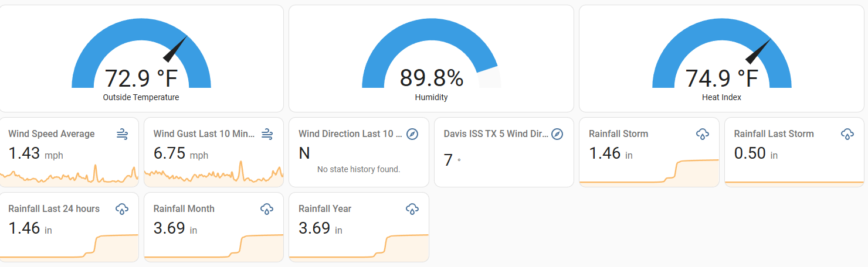Click the Rainfall Storm rain cloud icon
The image size is (868, 267).
click(702, 134)
